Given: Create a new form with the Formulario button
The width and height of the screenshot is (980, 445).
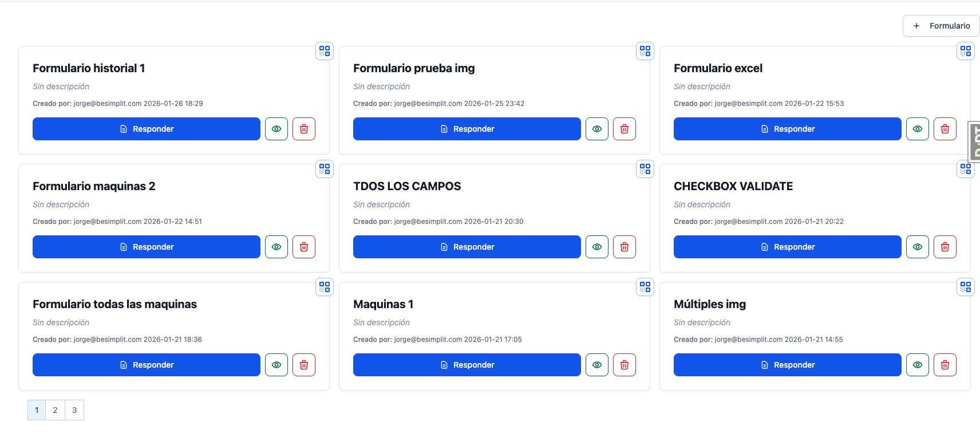Looking at the screenshot, I should [x=941, y=25].
